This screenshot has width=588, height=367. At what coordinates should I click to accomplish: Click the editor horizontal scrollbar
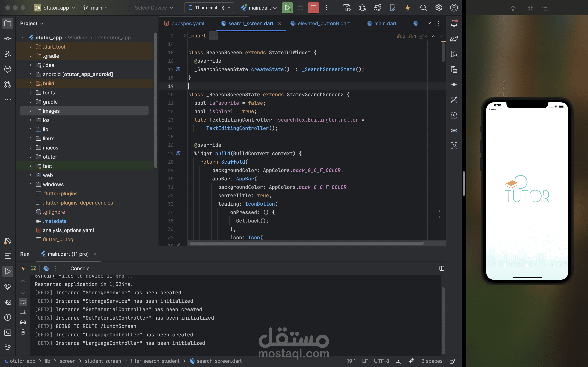(306, 243)
